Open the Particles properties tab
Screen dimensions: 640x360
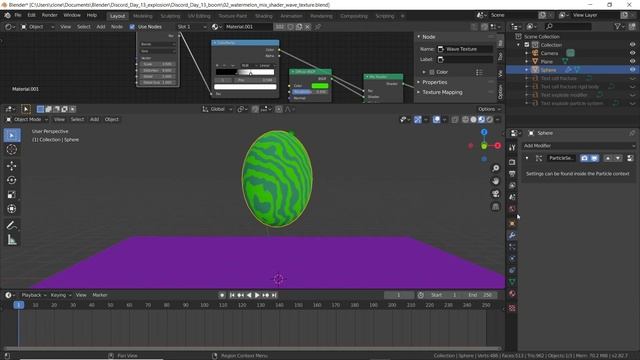coord(512,247)
